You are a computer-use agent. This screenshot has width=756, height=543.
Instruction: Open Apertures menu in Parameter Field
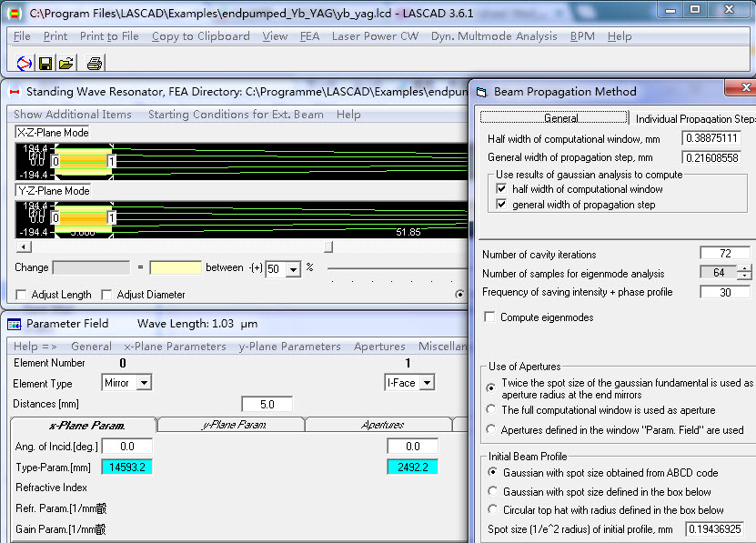379,347
